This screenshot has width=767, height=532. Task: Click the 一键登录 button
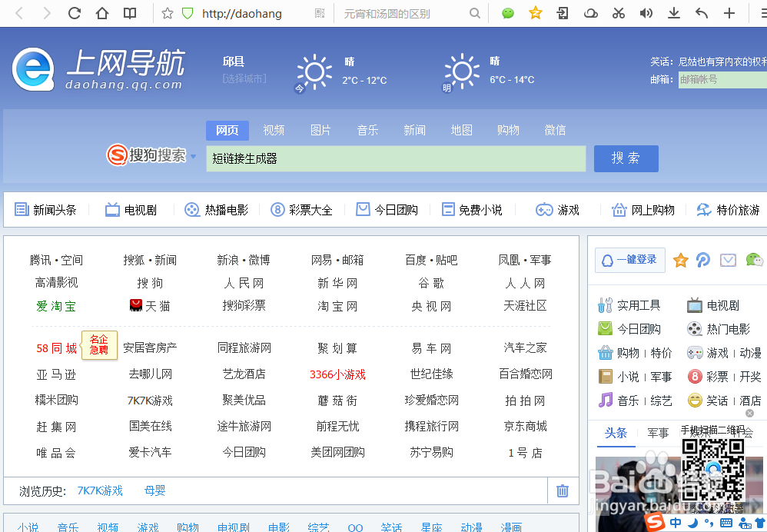point(630,260)
